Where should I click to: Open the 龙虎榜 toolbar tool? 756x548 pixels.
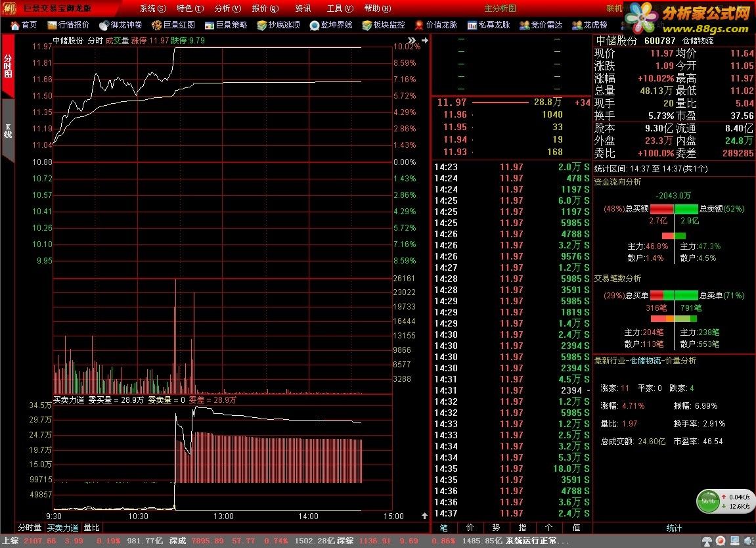click(x=589, y=25)
